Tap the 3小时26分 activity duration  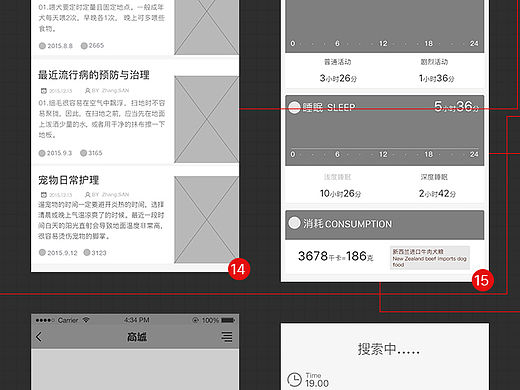pyautogui.click(x=338, y=78)
